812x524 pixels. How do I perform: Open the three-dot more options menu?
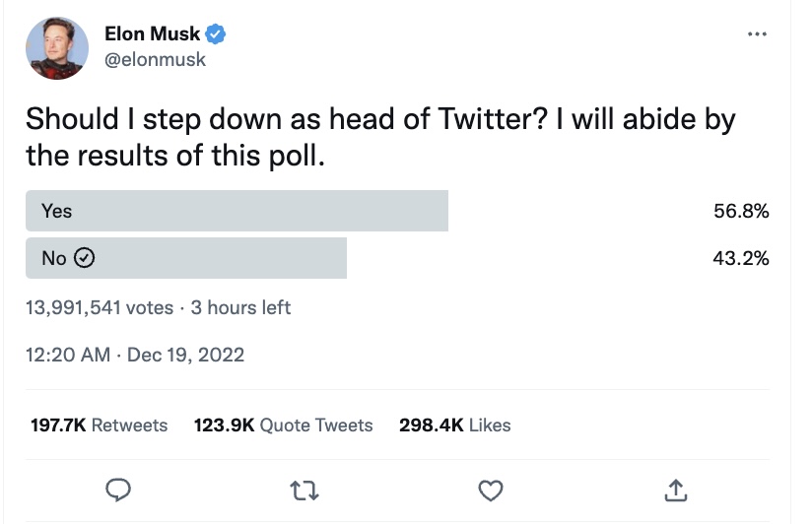[757, 34]
